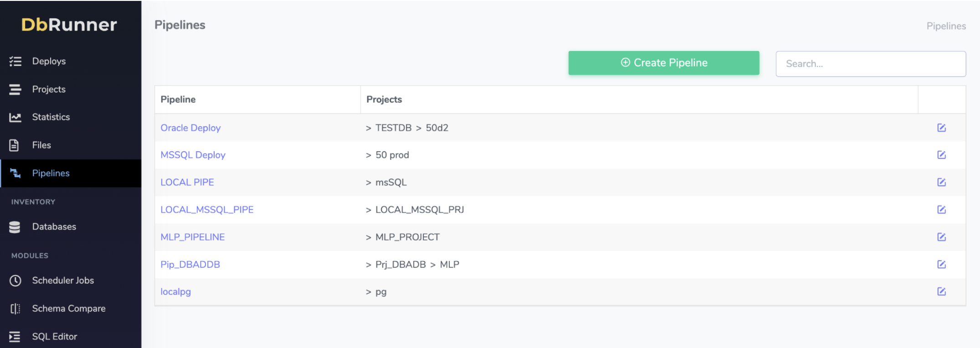Screen dimensions: 980x348
Task: Navigate to SQL Editor in sidebar
Action: (54, 337)
